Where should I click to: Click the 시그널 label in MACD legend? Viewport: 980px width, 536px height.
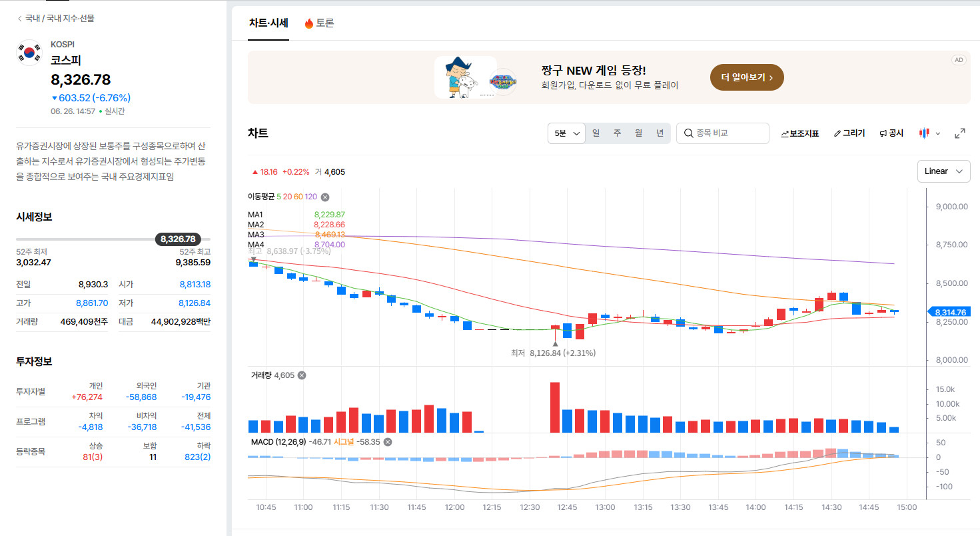pos(344,441)
